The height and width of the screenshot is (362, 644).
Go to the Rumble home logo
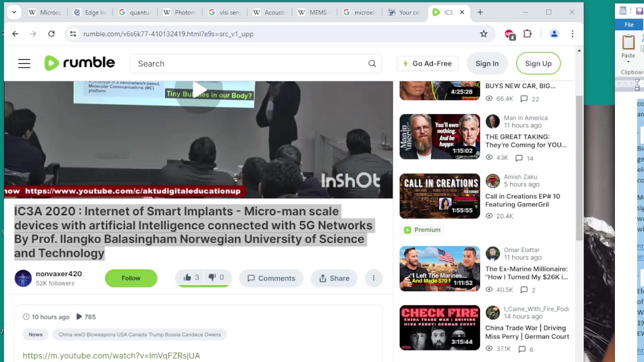[79, 63]
